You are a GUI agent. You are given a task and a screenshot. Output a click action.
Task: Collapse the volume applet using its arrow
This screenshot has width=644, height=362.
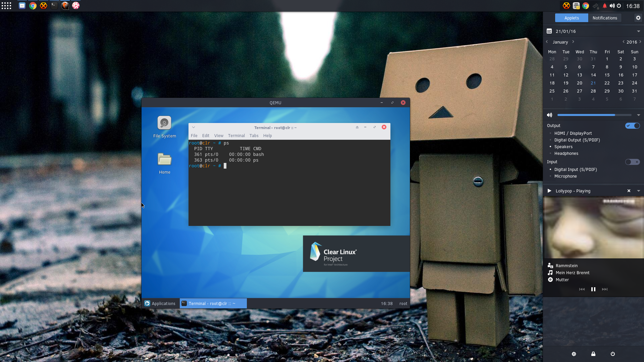pyautogui.click(x=639, y=115)
